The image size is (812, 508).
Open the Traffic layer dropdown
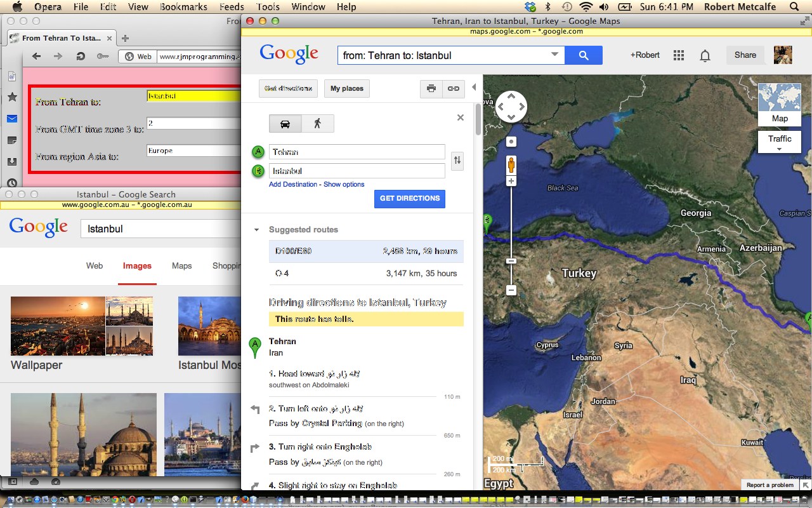point(780,142)
